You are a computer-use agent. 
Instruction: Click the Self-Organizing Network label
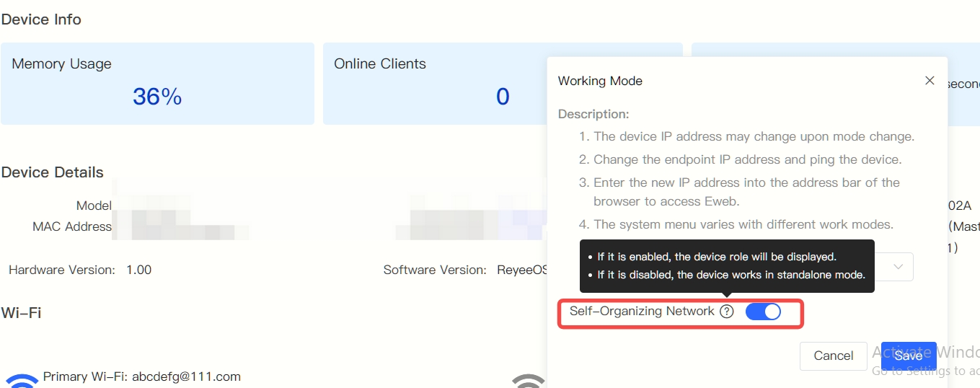click(x=642, y=312)
